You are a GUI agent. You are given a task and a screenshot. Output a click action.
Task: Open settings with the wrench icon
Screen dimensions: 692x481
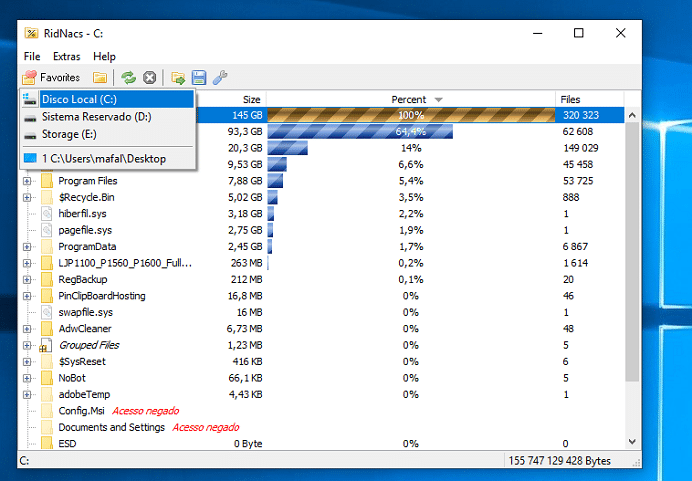(x=220, y=78)
